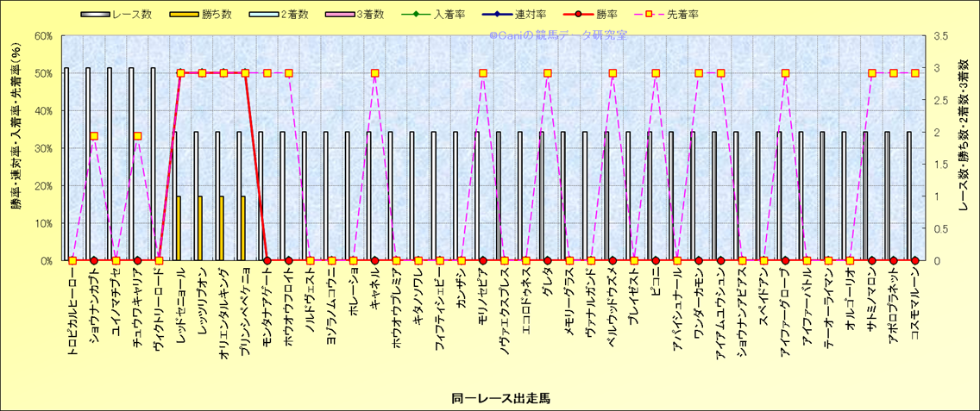Select the オリエンタルキング axis label
Image resolution: width=980 pixels, height=411 pixels.
point(224,308)
